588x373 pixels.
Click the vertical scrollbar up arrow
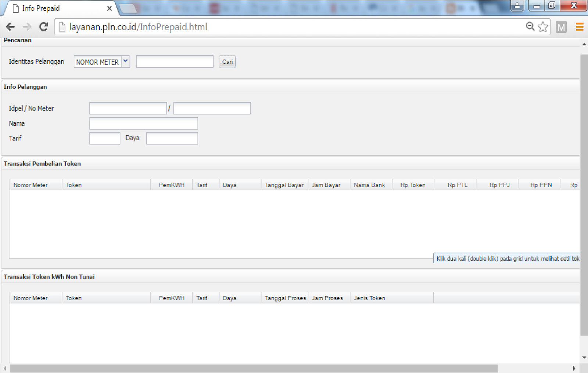point(584,44)
